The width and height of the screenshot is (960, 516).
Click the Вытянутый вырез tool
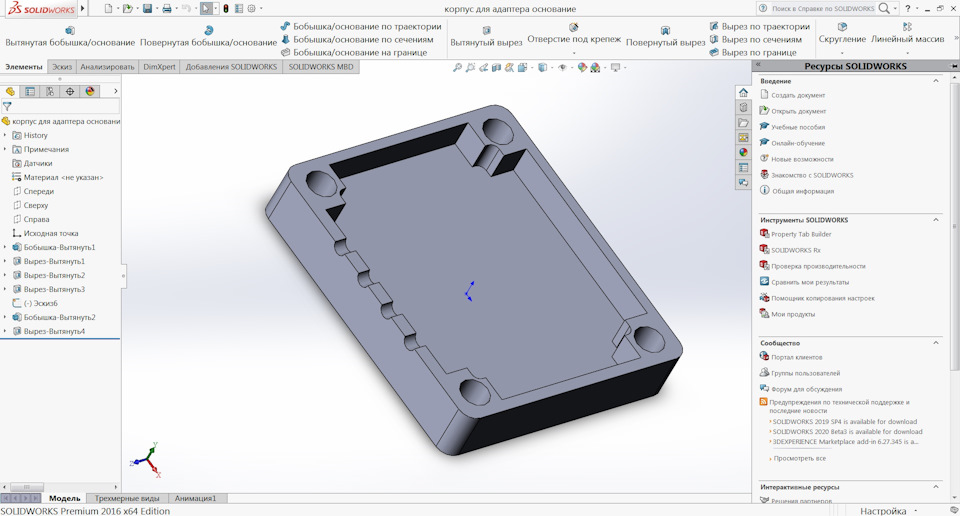[486, 37]
